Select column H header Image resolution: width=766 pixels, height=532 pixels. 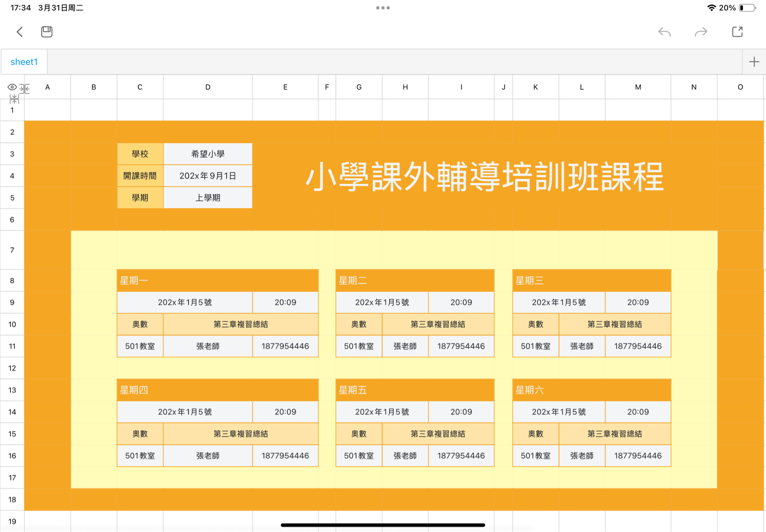pyautogui.click(x=405, y=87)
